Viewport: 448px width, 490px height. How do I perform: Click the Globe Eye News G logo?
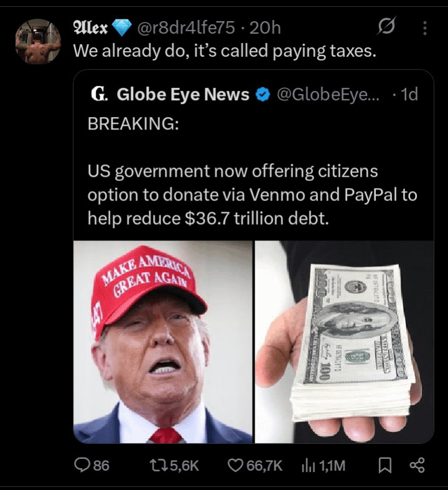tap(100, 94)
